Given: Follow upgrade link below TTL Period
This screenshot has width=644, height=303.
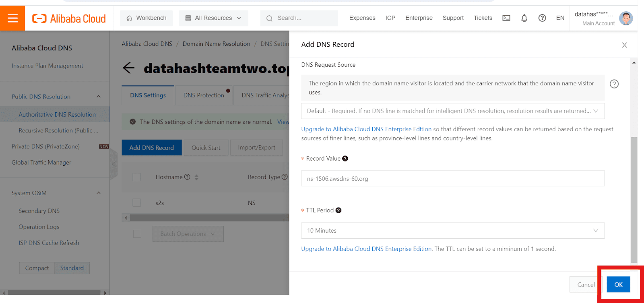Looking at the screenshot, I should (x=366, y=249).
